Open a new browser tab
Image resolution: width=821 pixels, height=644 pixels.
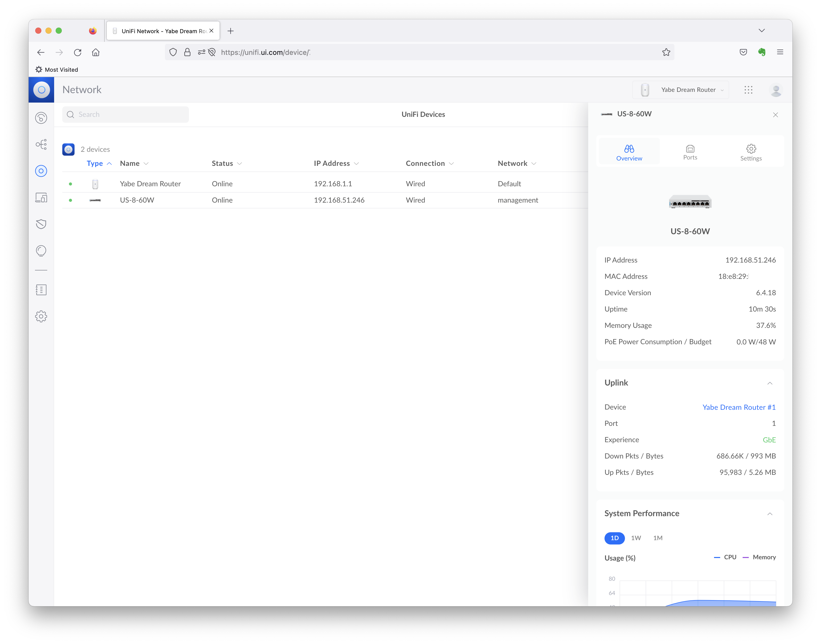[x=231, y=31]
